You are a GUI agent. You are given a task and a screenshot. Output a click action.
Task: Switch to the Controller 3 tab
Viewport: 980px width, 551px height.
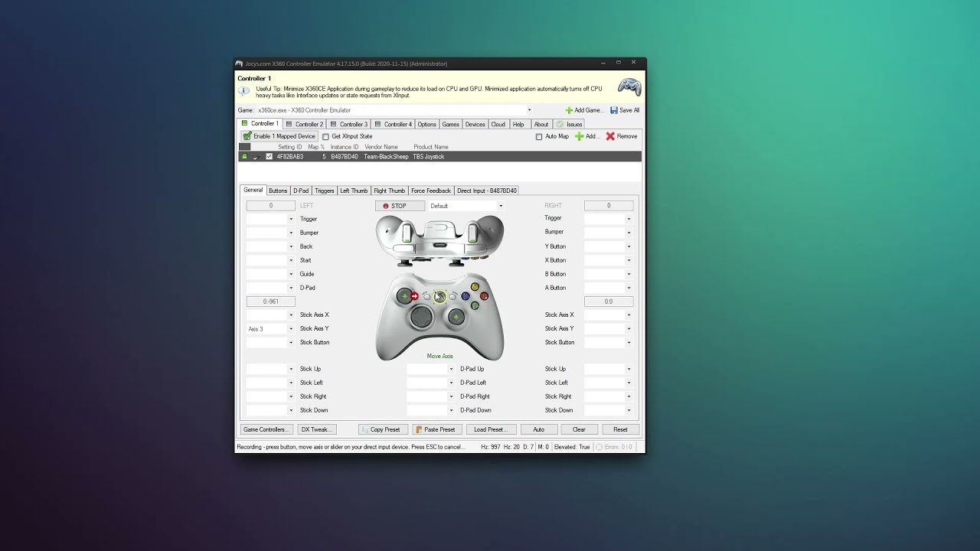(x=349, y=124)
